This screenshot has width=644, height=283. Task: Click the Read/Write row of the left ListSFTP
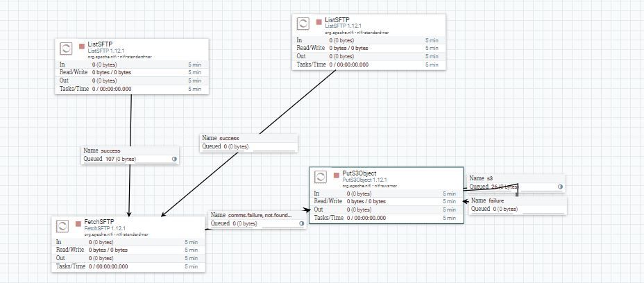coord(132,72)
